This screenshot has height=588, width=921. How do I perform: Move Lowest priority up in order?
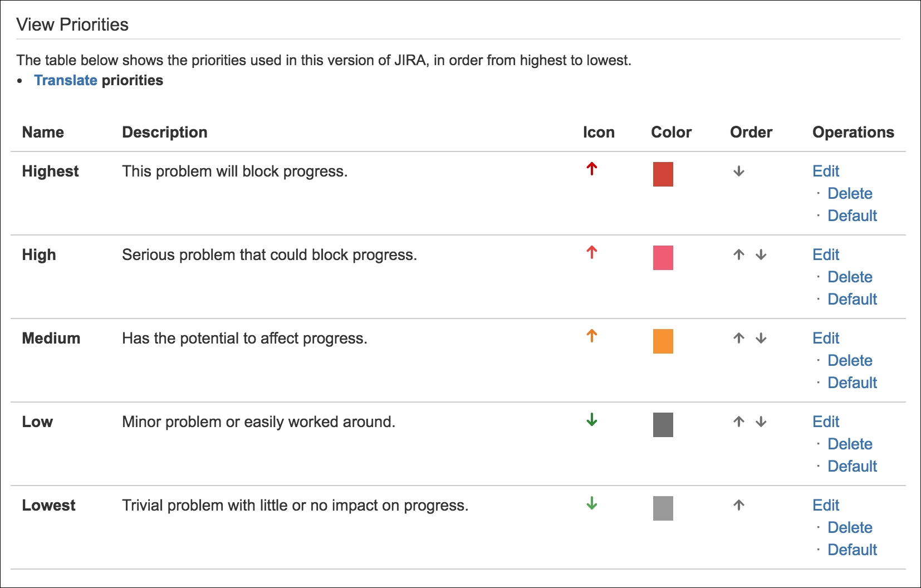pos(739,505)
